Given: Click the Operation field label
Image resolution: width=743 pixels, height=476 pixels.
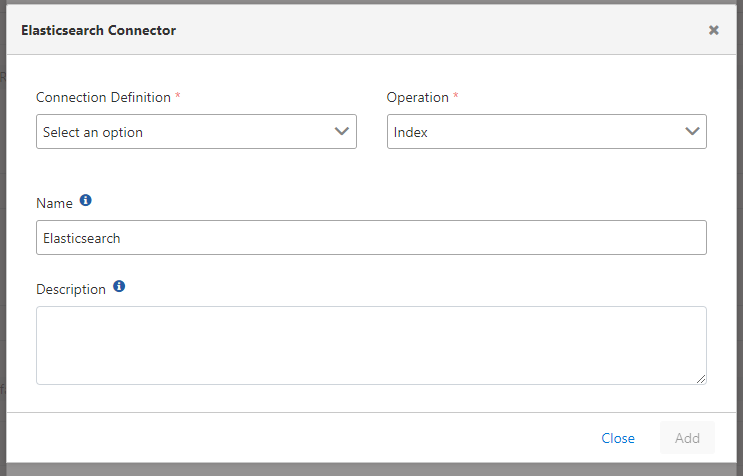Looking at the screenshot, I should point(417,97).
